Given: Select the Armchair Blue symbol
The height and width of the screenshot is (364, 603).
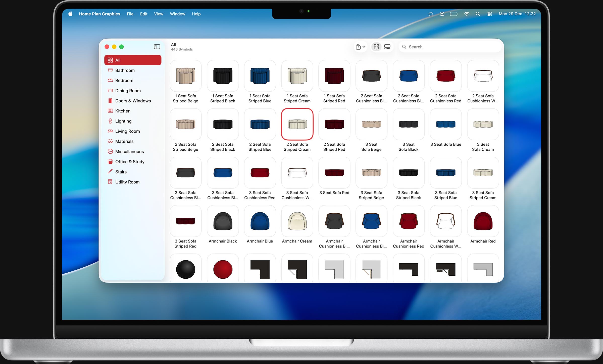Looking at the screenshot, I should [x=260, y=221].
